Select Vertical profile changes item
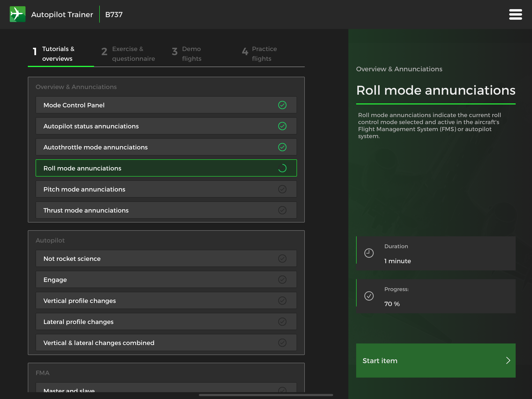The width and height of the screenshot is (532, 399). tap(166, 301)
